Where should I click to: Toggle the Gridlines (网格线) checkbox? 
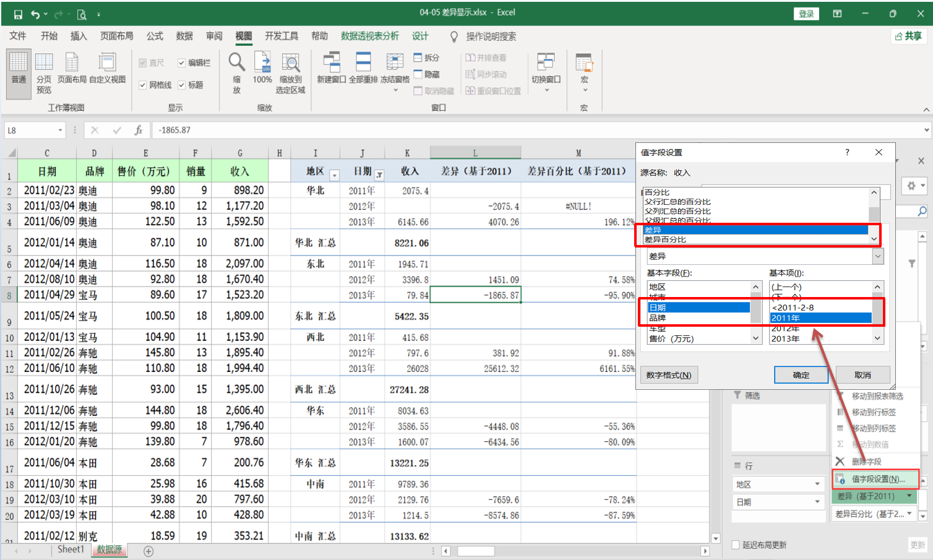pos(143,85)
